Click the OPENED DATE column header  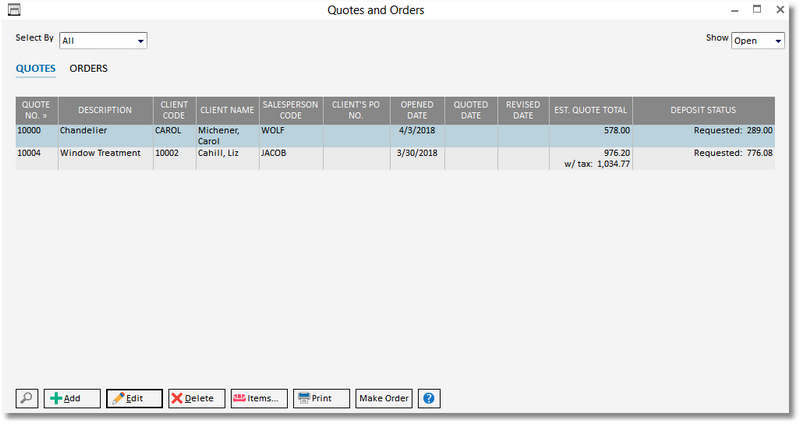pos(417,110)
